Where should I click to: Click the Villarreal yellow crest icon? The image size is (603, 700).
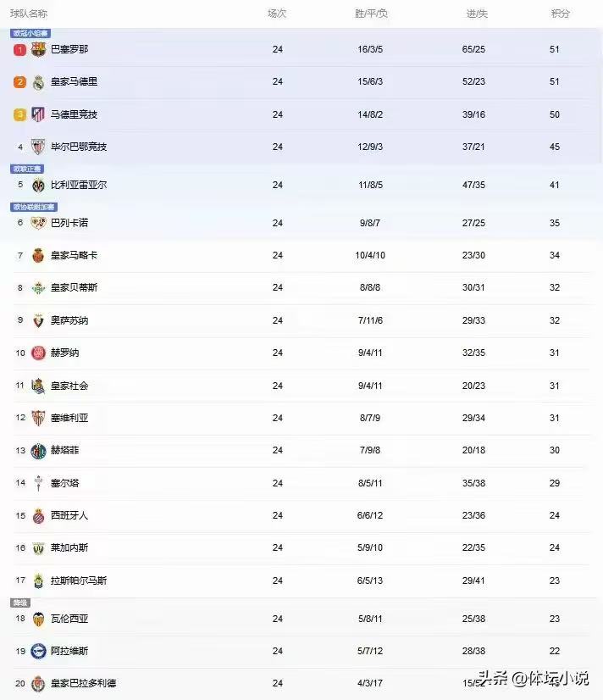[x=38, y=185]
